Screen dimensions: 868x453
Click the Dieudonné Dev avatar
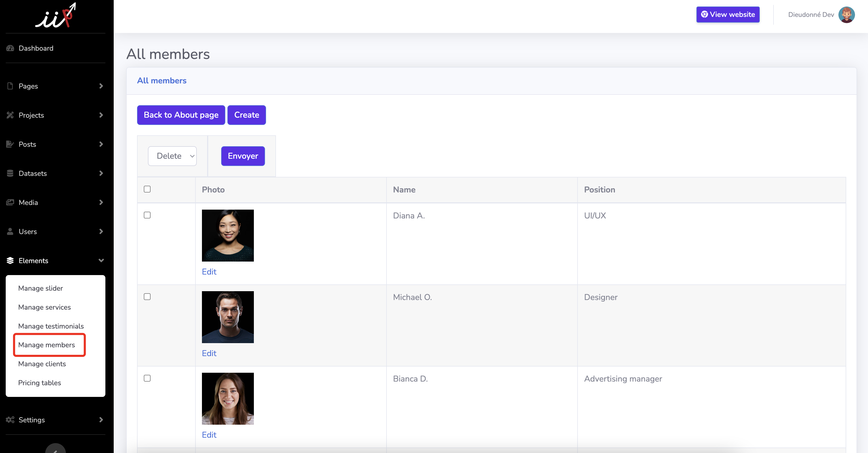(846, 15)
